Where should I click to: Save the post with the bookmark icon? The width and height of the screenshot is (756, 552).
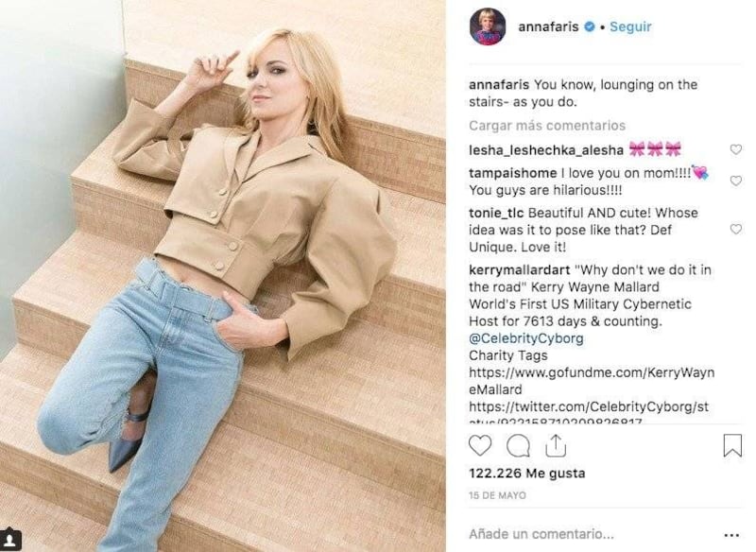pyautogui.click(x=732, y=445)
